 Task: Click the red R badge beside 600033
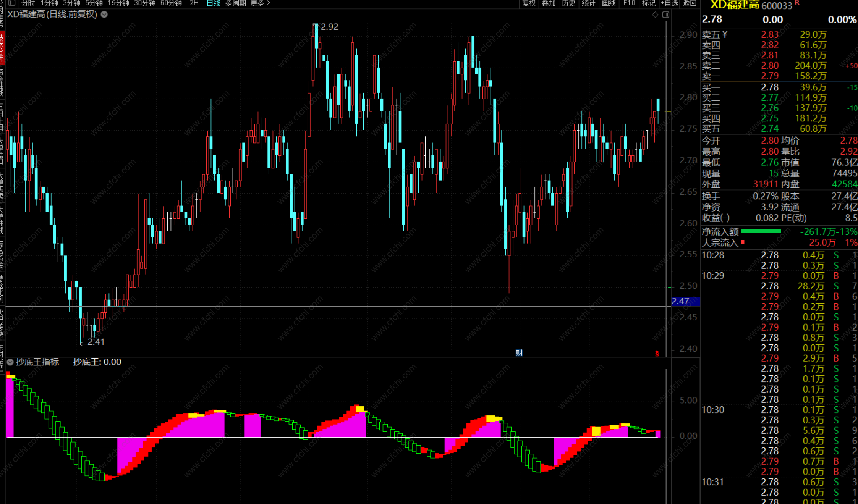(797, 3)
